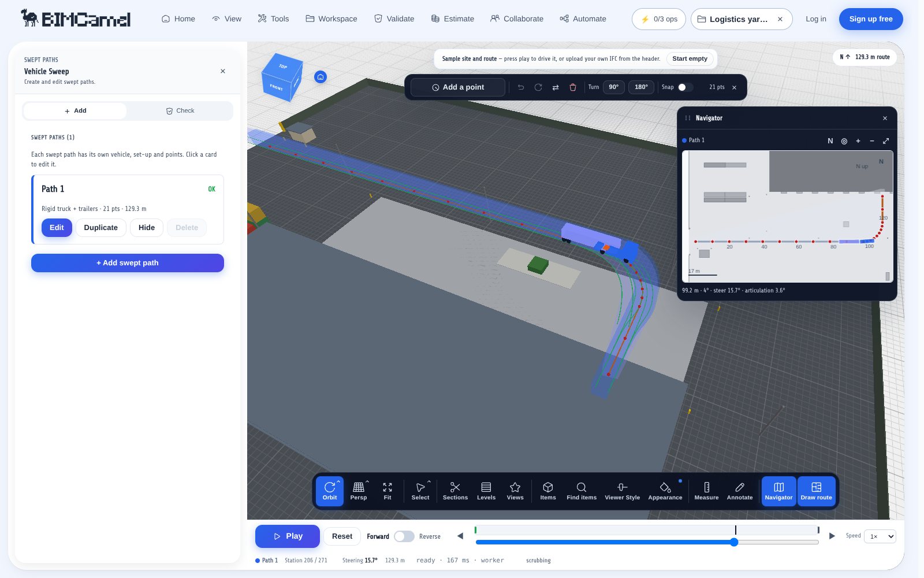Toggle the Navigator panel button
The image size is (924, 578).
point(778,491)
